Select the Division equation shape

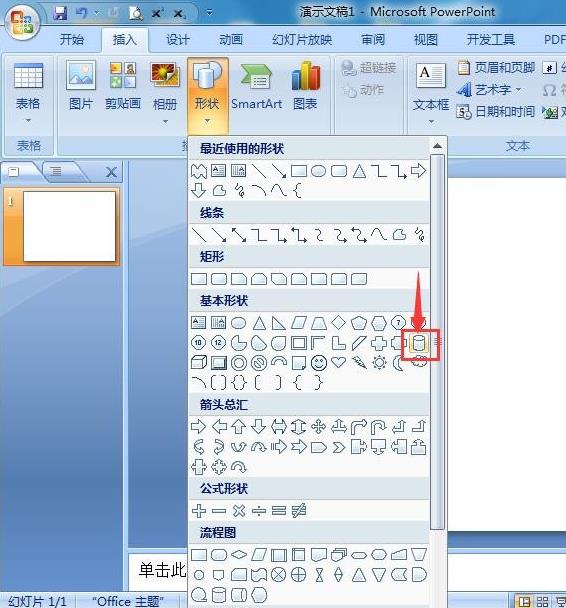pos(259,511)
